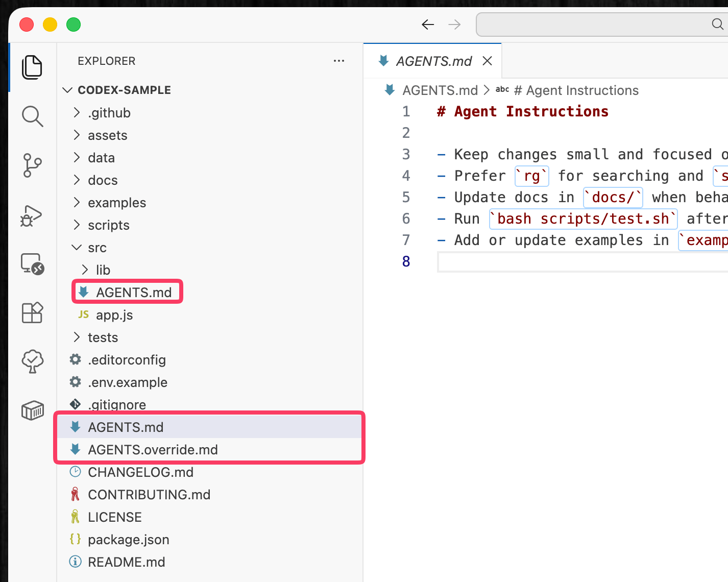Select the AGENTS.md editor tab
This screenshot has width=728, height=582.
click(433, 61)
